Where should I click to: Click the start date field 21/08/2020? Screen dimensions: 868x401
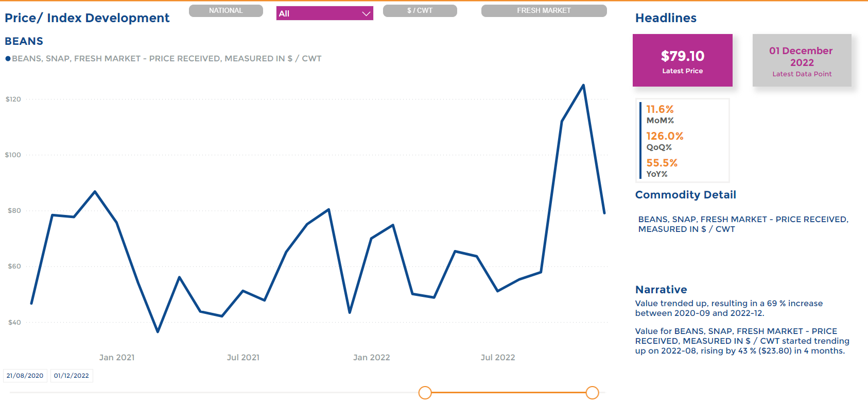pyautogui.click(x=25, y=376)
